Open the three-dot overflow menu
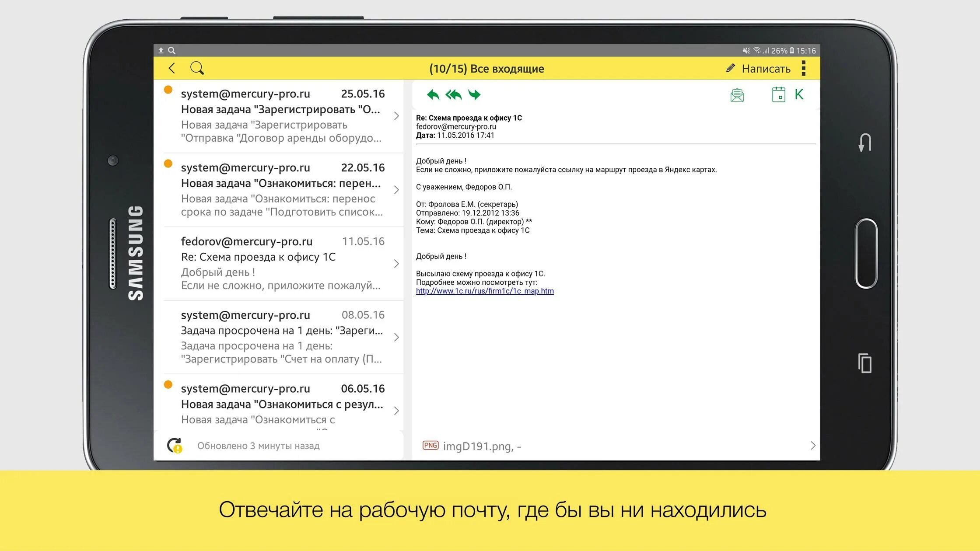 [x=803, y=68]
